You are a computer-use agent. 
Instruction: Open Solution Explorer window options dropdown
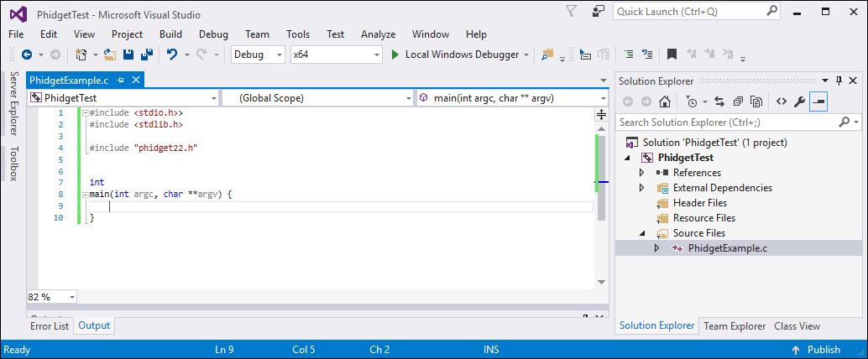pyautogui.click(x=825, y=81)
